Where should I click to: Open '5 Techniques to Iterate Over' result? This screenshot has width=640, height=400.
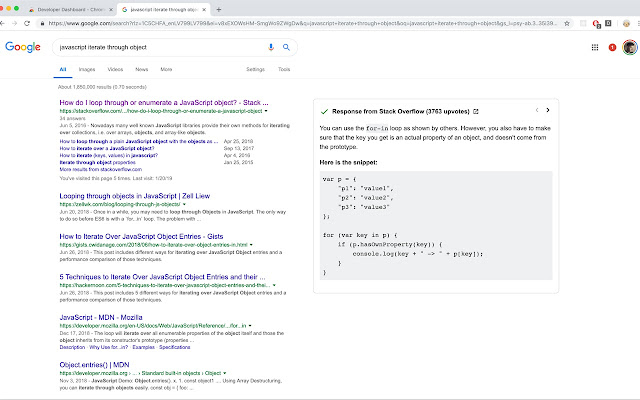[162, 277]
